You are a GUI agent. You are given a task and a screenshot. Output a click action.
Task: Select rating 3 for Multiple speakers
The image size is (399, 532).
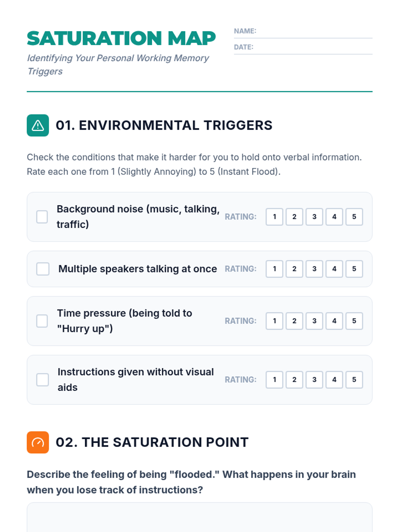[x=314, y=269]
